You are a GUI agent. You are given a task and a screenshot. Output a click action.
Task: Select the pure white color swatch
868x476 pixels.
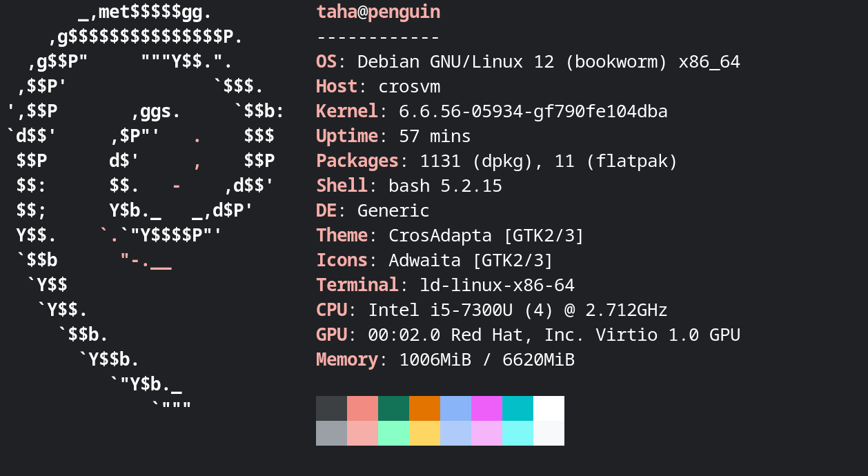(x=549, y=408)
